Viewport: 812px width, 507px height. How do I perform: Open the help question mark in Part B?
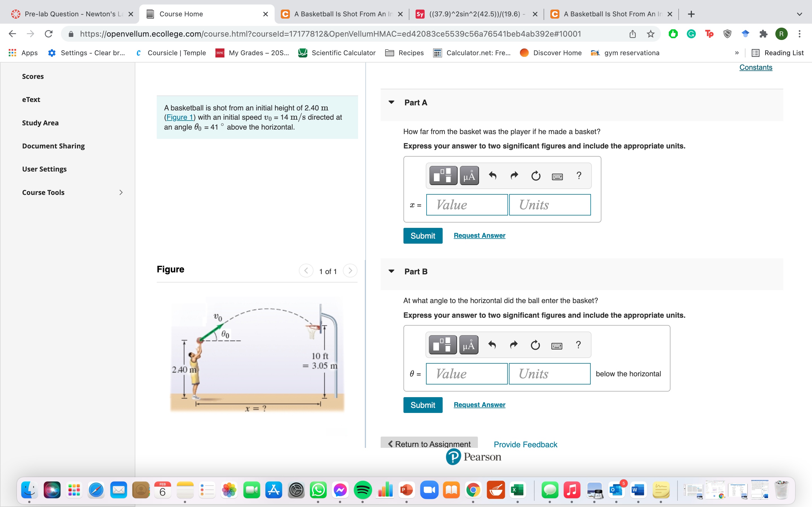(x=578, y=345)
